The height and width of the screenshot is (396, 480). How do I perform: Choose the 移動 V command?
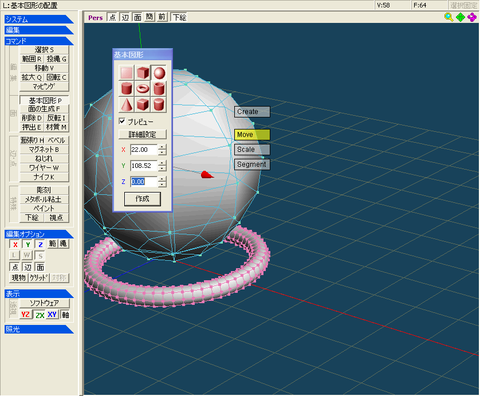tap(44, 68)
